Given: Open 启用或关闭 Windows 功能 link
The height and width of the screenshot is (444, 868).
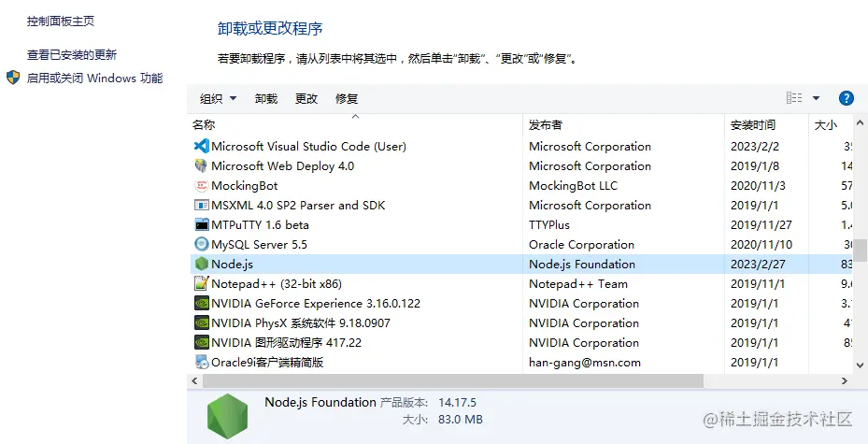Looking at the screenshot, I should point(94,79).
